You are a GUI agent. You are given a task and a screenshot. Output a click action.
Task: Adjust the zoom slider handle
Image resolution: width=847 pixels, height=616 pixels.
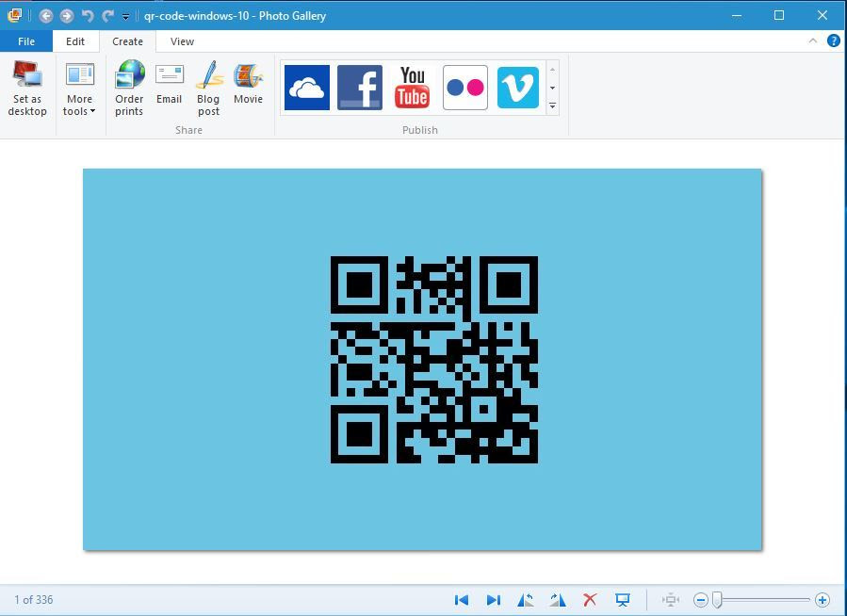point(717,600)
